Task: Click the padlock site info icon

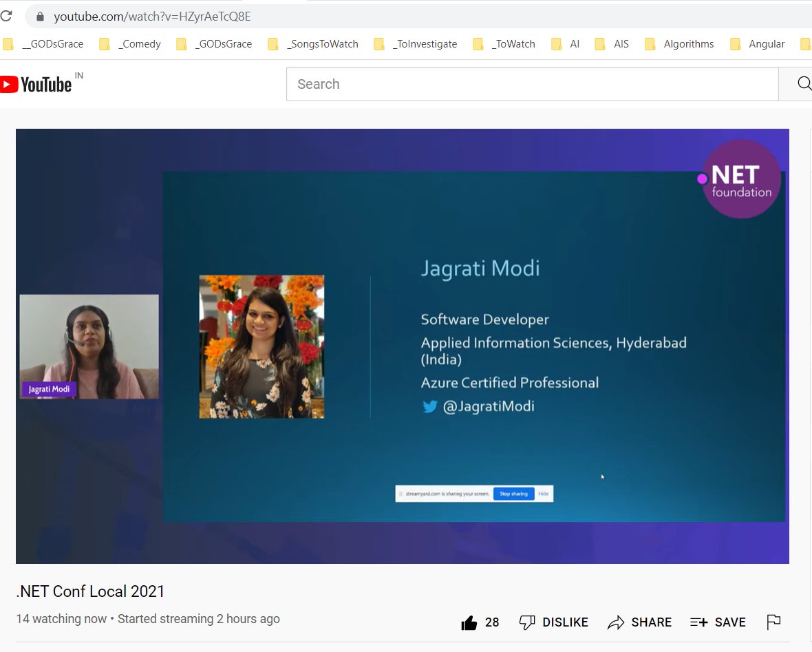Action: tap(40, 17)
